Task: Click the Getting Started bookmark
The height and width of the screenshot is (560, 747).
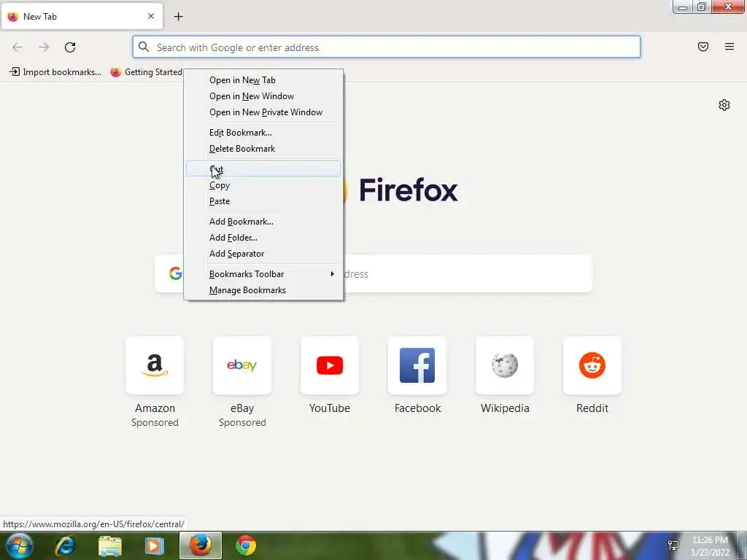Action: (146, 72)
